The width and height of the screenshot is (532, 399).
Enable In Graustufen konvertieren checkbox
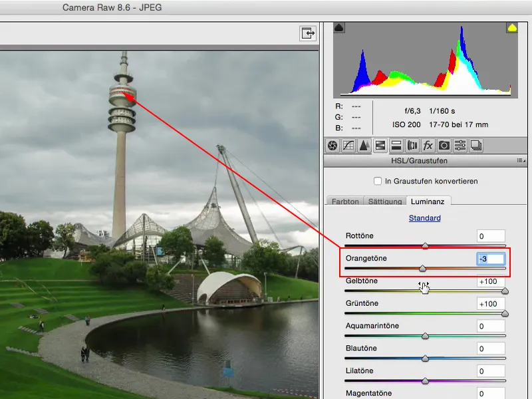pos(377,181)
